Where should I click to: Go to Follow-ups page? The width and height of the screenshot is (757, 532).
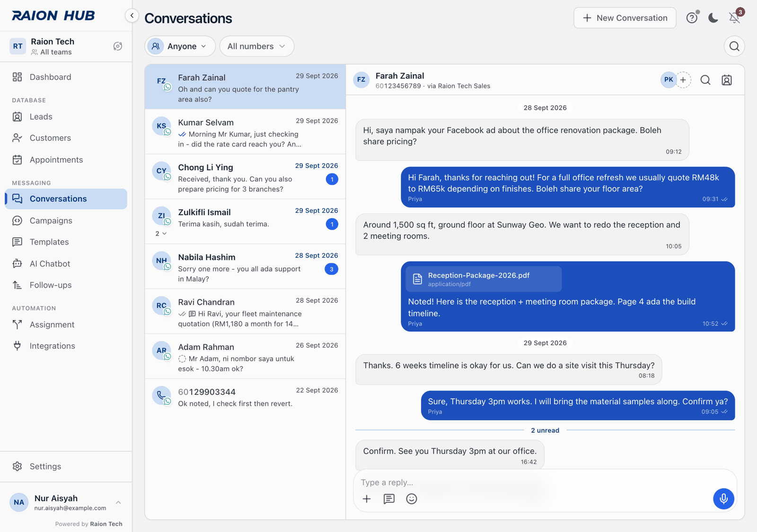pyautogui.click(x=66, y=285)
